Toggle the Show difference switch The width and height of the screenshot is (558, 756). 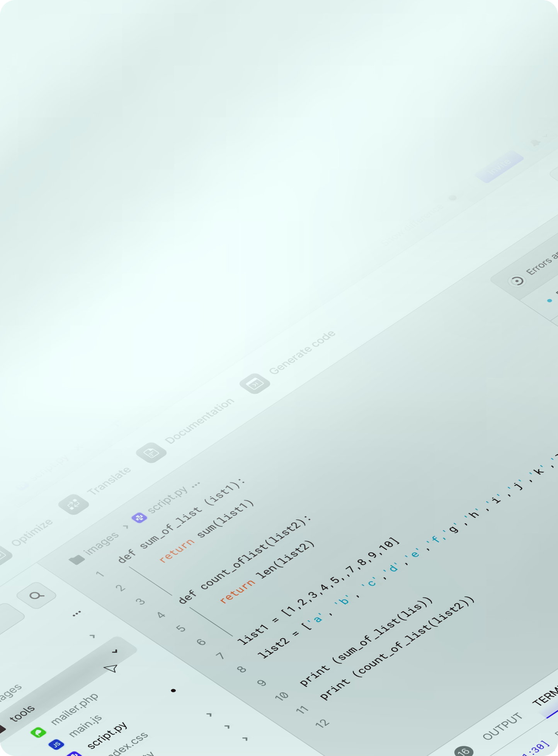pos(453,198)
